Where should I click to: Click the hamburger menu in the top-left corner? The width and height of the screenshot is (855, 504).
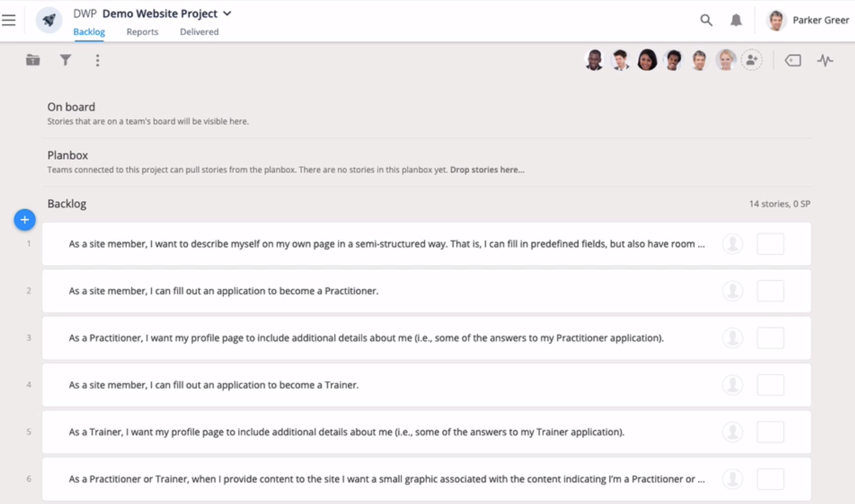[x=9, y=19]
